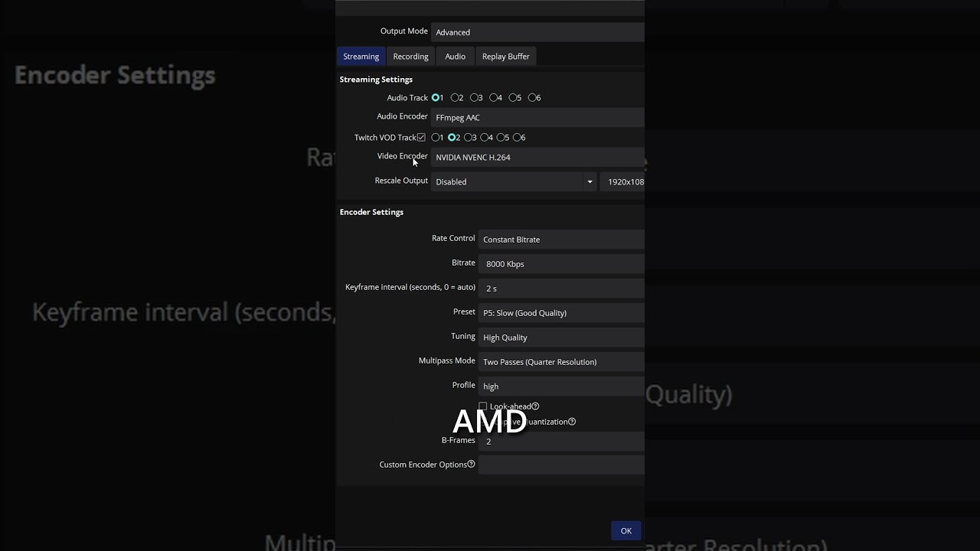The width and height of the screenshot is (980, 551).
Task: Switch to the Recording tab
Action: tap(410, 57)
